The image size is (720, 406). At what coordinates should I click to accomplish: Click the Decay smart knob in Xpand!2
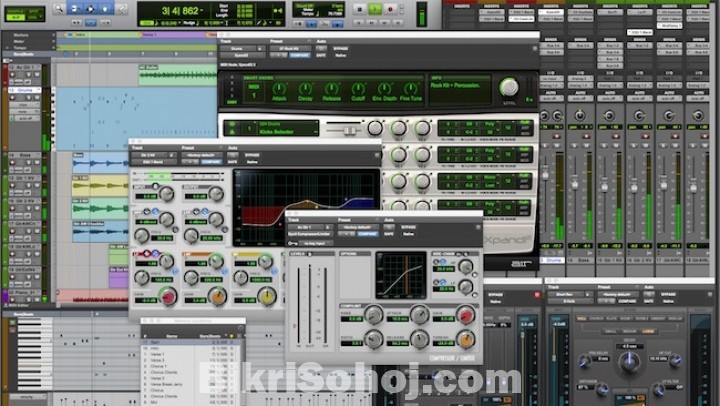tap(305, 89)
